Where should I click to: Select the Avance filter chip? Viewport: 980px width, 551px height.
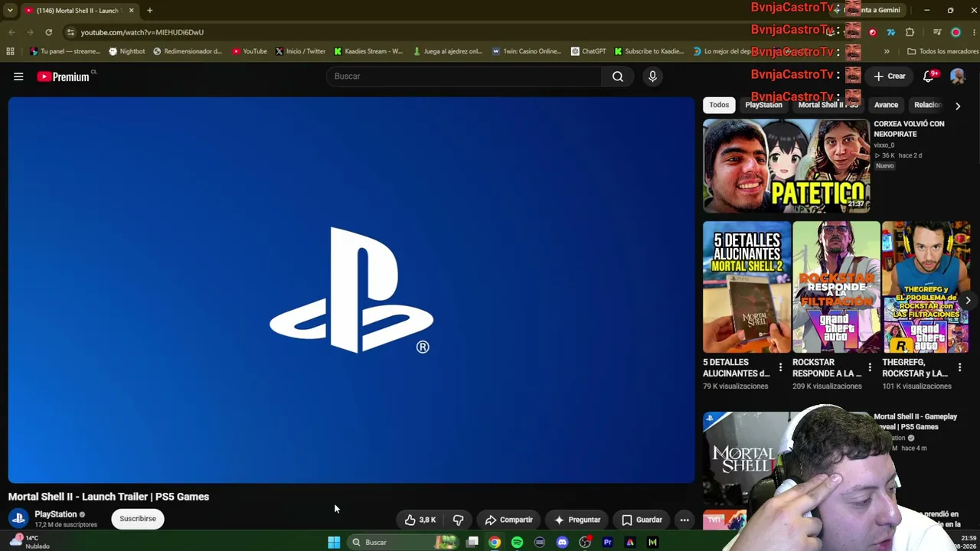[886, 105]
